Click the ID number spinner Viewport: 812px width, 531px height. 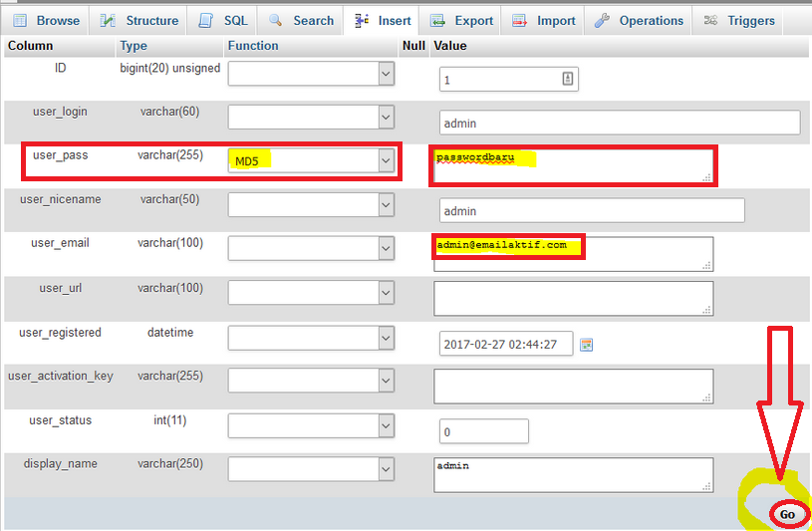568,79
